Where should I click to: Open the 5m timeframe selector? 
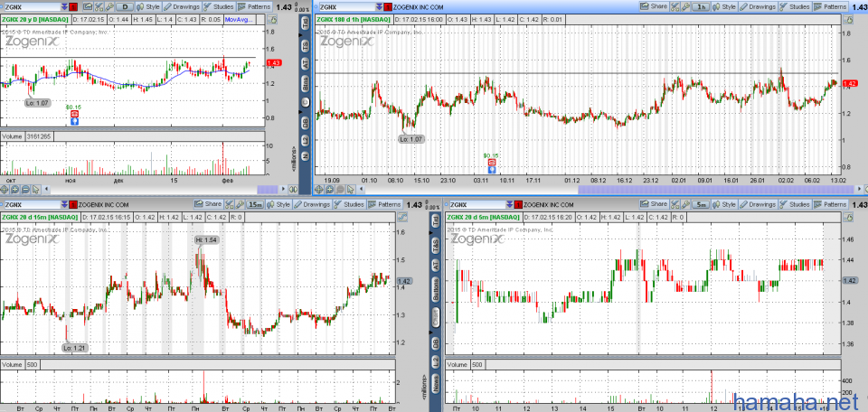pos(701,204)
